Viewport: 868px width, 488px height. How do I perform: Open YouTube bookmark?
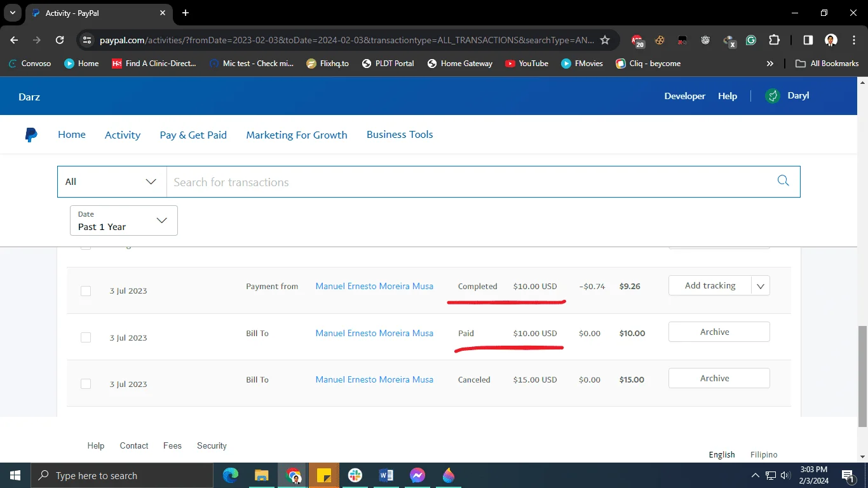pos(527,64)
